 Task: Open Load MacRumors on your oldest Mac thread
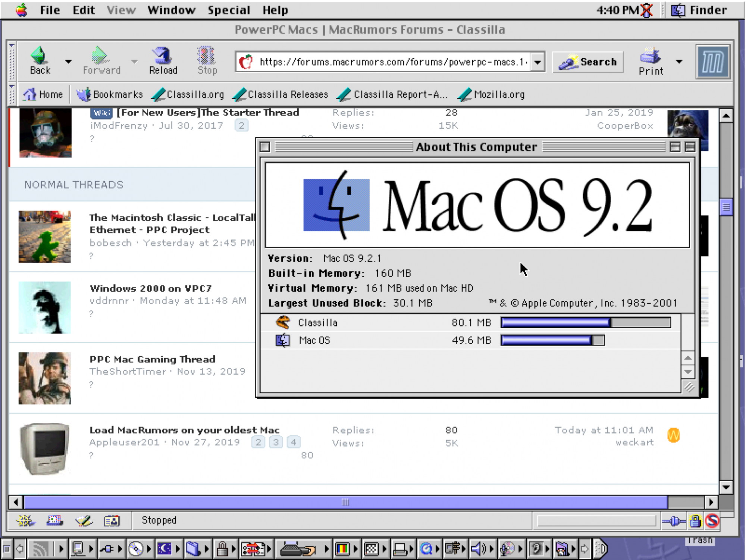pos(184,430)
